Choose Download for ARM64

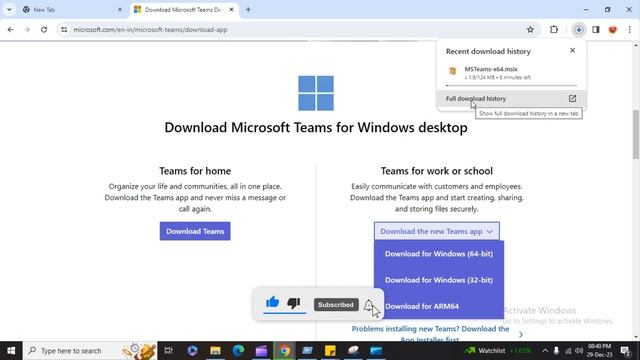(422, 306)
